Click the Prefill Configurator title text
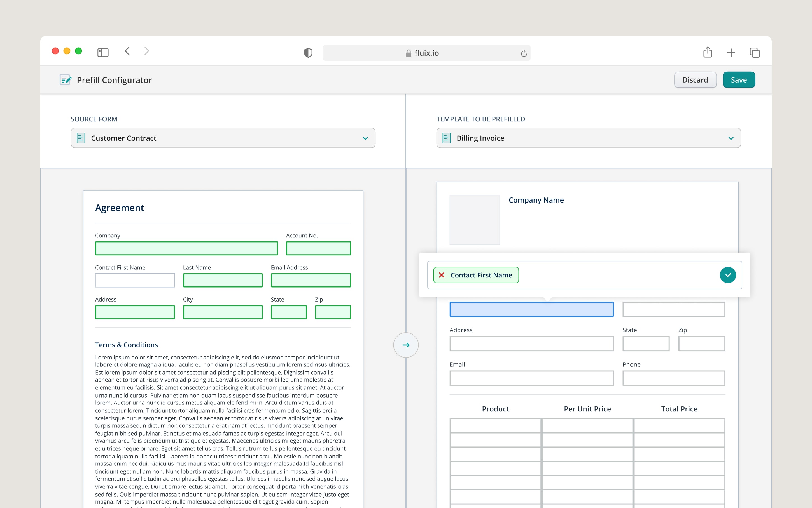The width and height of the screenshot is (812, 508). pyautogui.click(x=114, y=80)
